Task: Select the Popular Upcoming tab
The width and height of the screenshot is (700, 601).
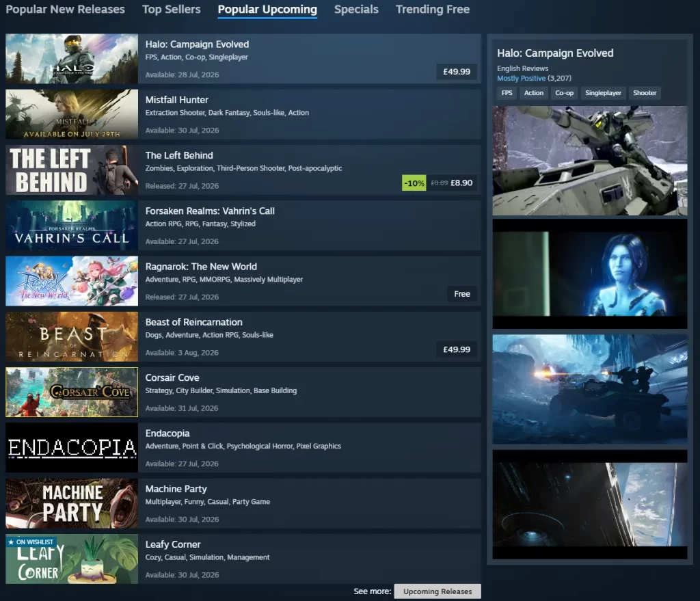Action: coord(267,10)
